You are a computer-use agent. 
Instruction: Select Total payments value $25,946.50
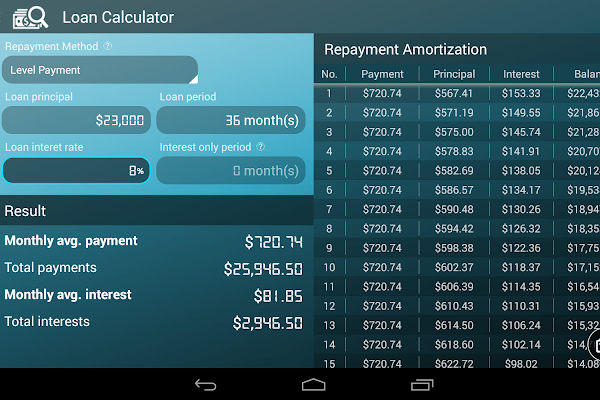[x=263, y=269]
